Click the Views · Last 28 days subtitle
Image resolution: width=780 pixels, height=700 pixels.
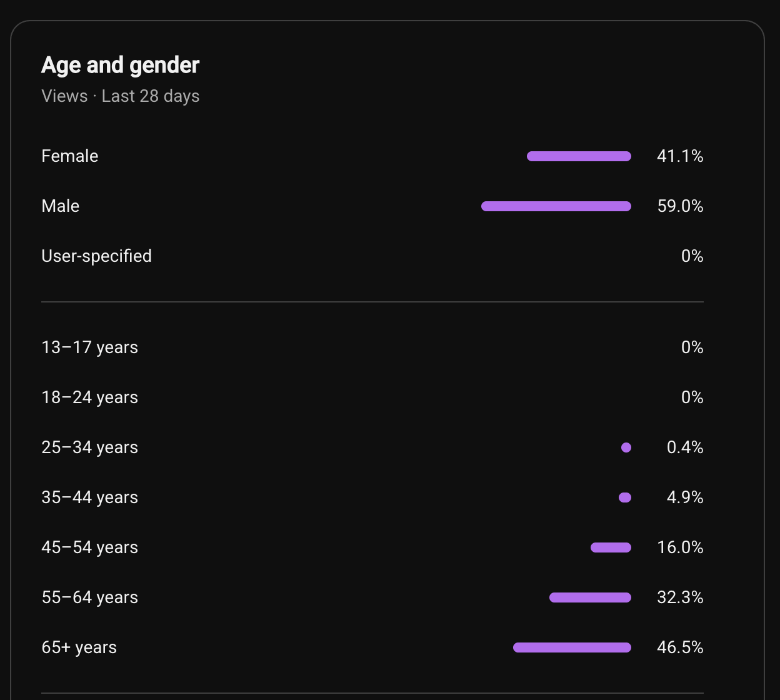(x=121, y=96)
